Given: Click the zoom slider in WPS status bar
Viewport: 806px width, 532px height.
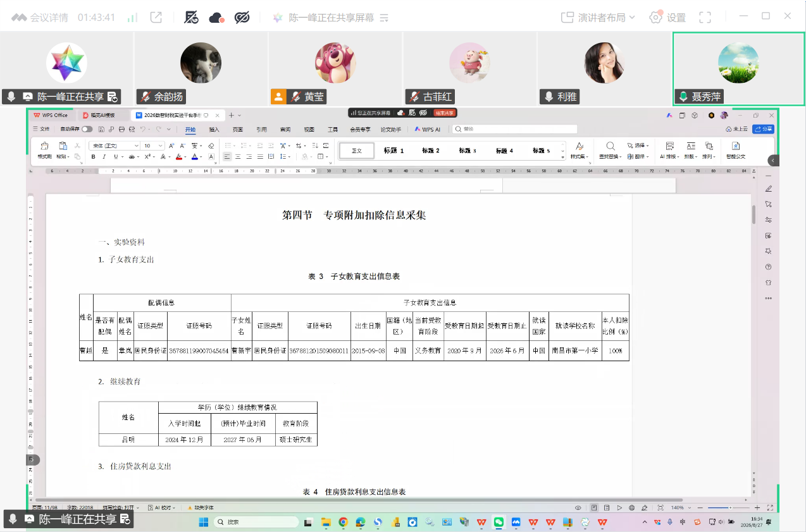Looking at the screenshot, I should [730, 508].
